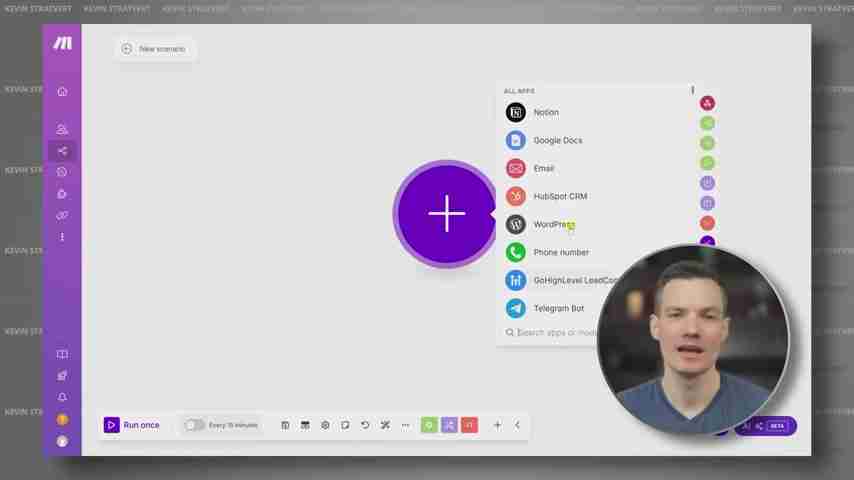854x480 pixels.
Task: Open the Every 15 minutes schedule setting
Action: tap(233, 425)
